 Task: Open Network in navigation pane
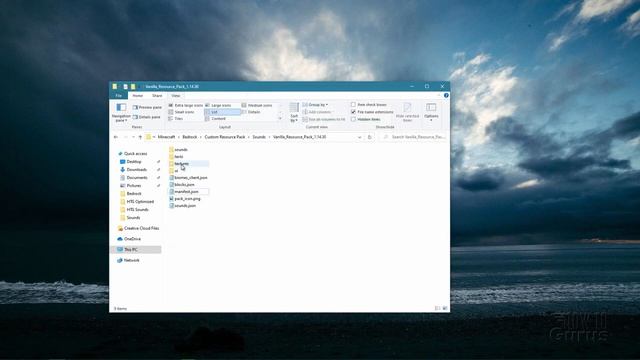pos(131,260)
